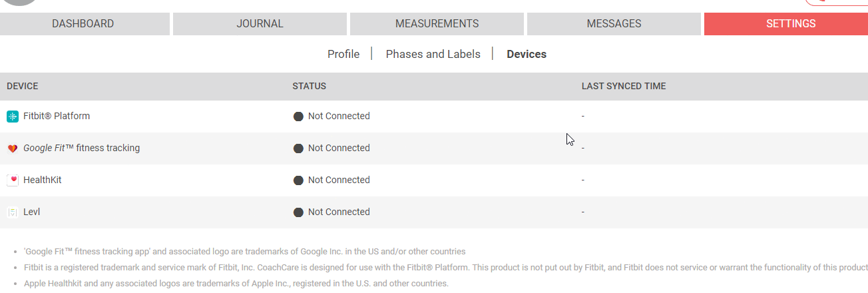Click Levl's Not Connected status dot
Screen dimensions: 868x293
click(x=298, y=212)
